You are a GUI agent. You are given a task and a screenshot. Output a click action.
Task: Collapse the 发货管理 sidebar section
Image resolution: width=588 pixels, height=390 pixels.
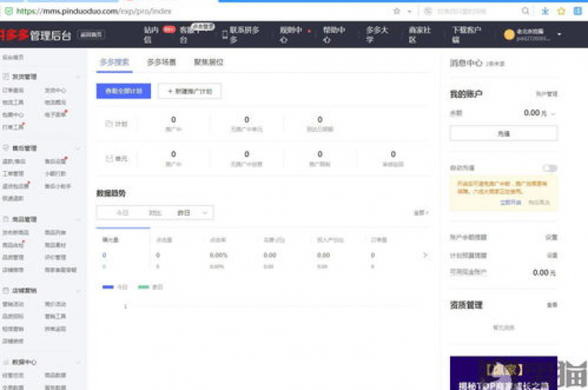click(x=78, y=76)
